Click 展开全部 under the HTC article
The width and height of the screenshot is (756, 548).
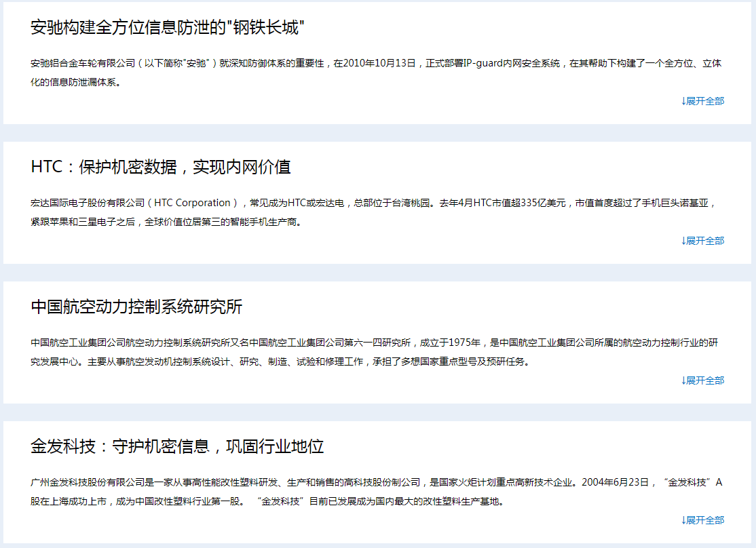pos(702,241)
